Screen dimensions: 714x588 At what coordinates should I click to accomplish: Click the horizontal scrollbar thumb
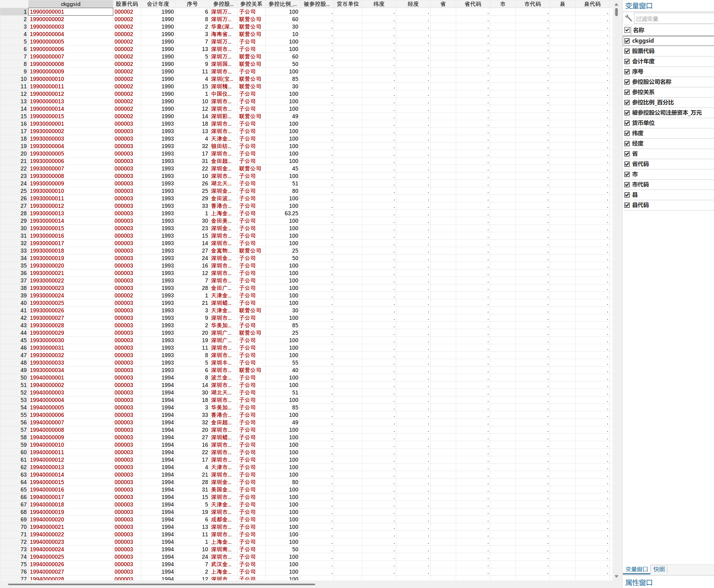click(x=161, y=584)
